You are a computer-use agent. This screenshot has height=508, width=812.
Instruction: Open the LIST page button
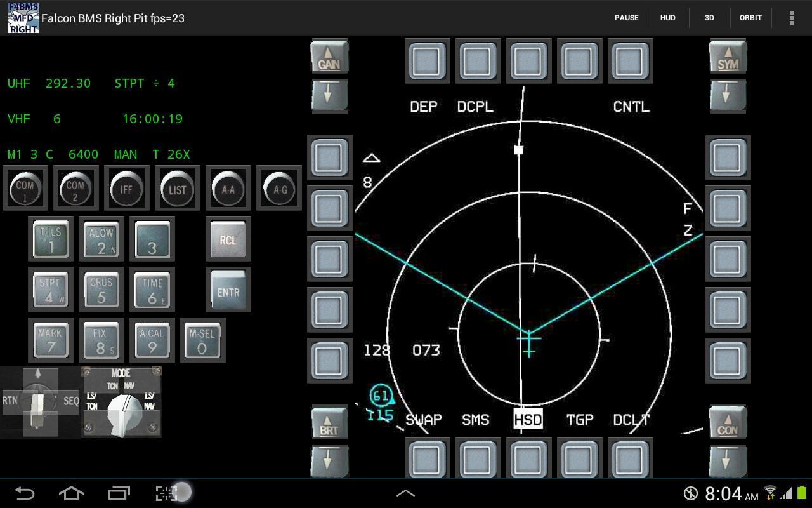177,188
